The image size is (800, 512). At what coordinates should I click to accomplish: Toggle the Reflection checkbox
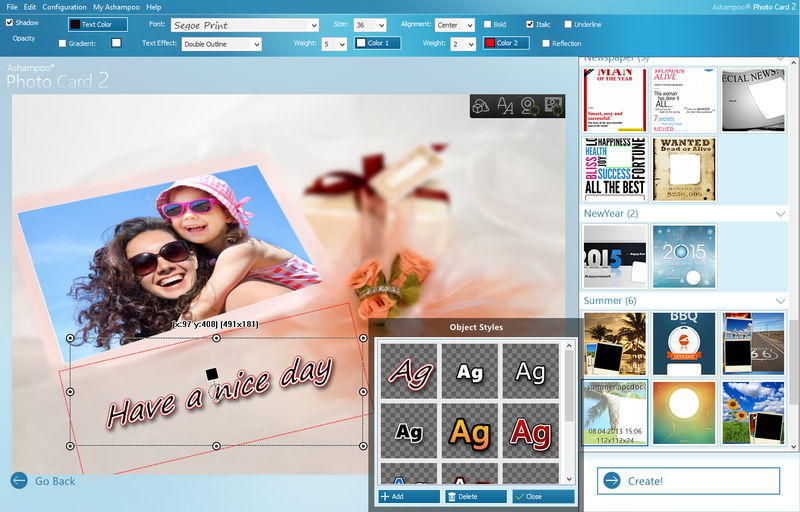pos(546,43)
